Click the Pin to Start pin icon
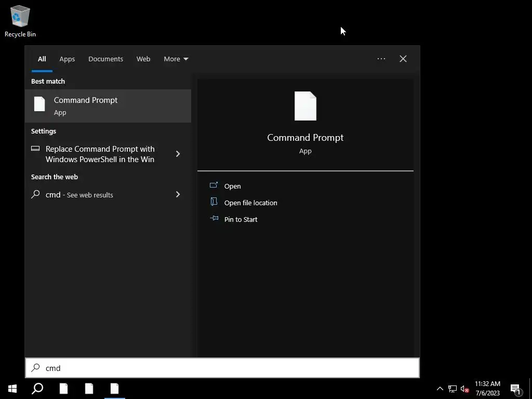The image size is (532, 399). [x=214, y=218]
